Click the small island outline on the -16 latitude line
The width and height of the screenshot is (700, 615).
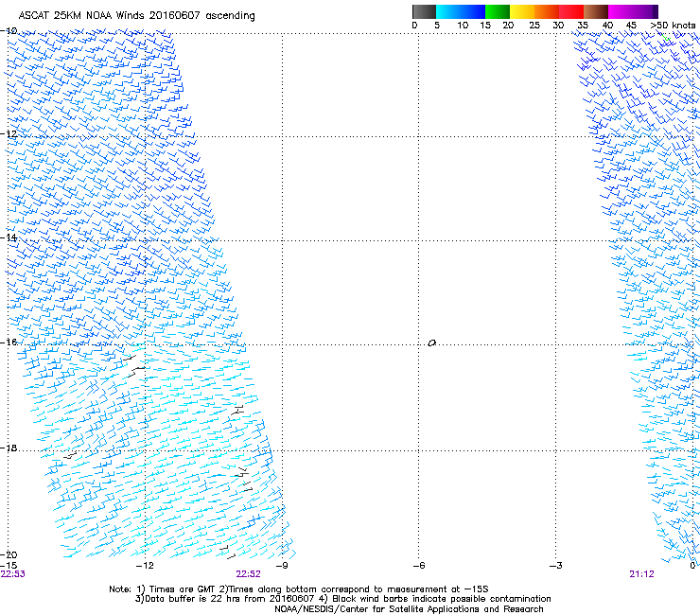point(431,343)
